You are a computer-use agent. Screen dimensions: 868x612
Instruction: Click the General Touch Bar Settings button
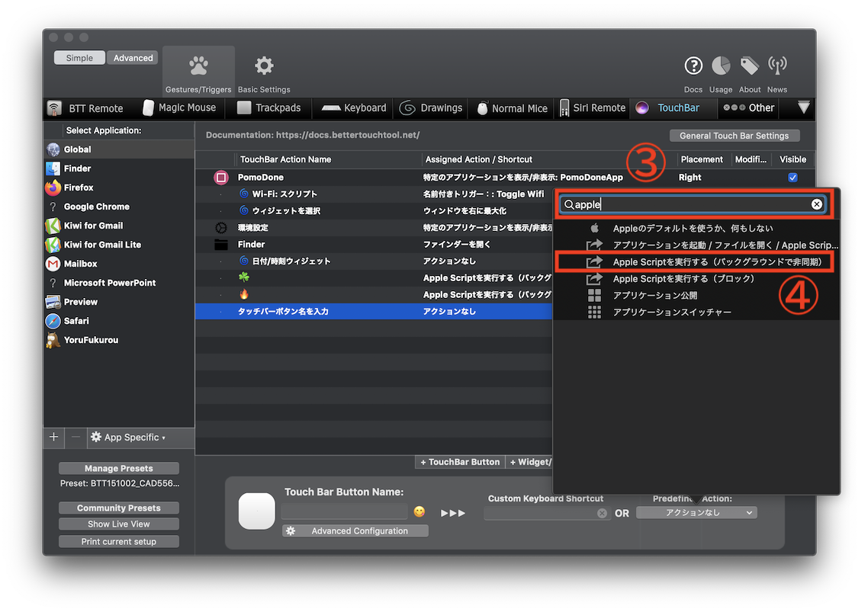click(735, 136)
